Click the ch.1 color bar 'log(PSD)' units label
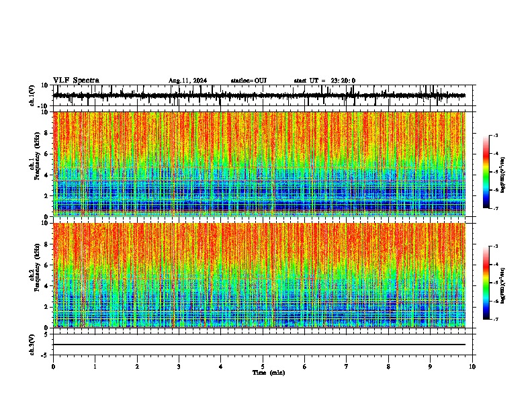The width and height of the screenshot is (532, 411). pyautogui.click(x=502, y=175)
